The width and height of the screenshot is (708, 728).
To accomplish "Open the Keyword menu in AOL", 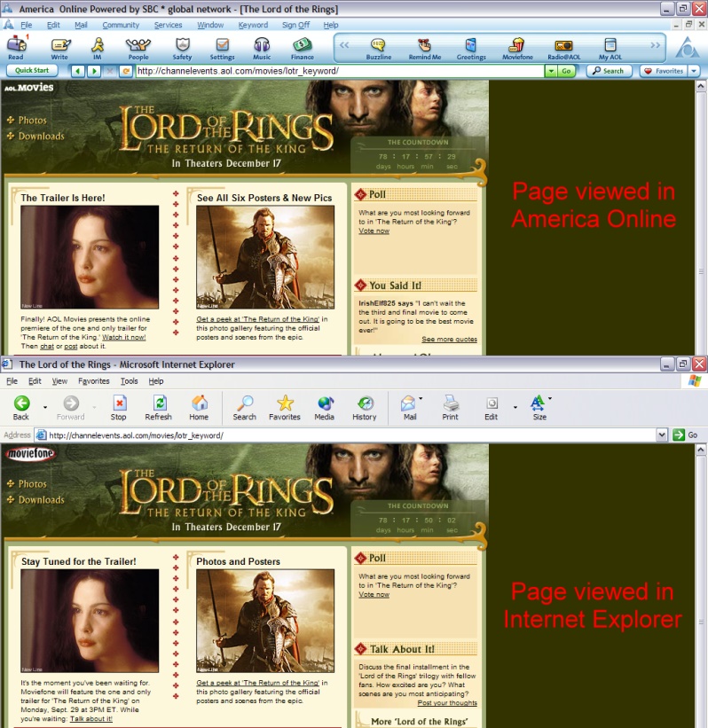I will 253,25.
